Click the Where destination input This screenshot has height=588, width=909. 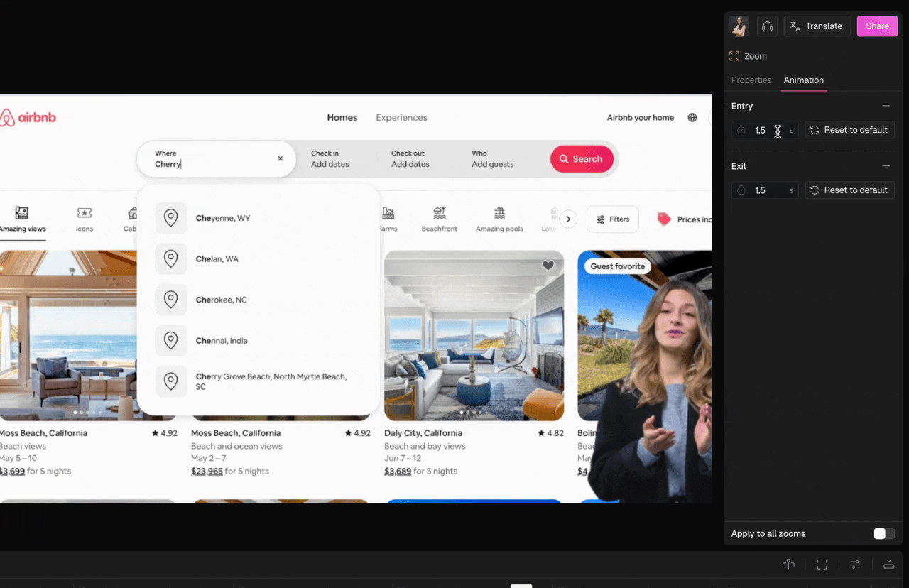pyautogui.click(x=216, y=158)
